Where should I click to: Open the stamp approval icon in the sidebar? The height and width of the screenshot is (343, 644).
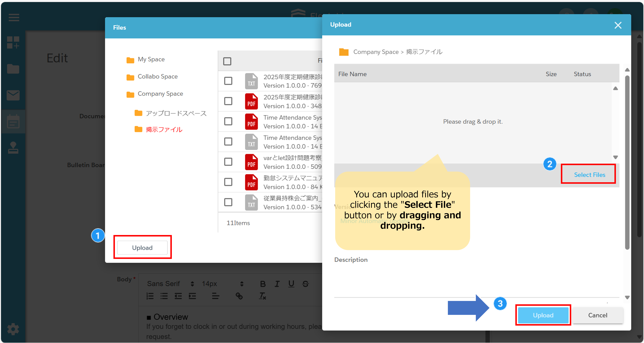13,148
